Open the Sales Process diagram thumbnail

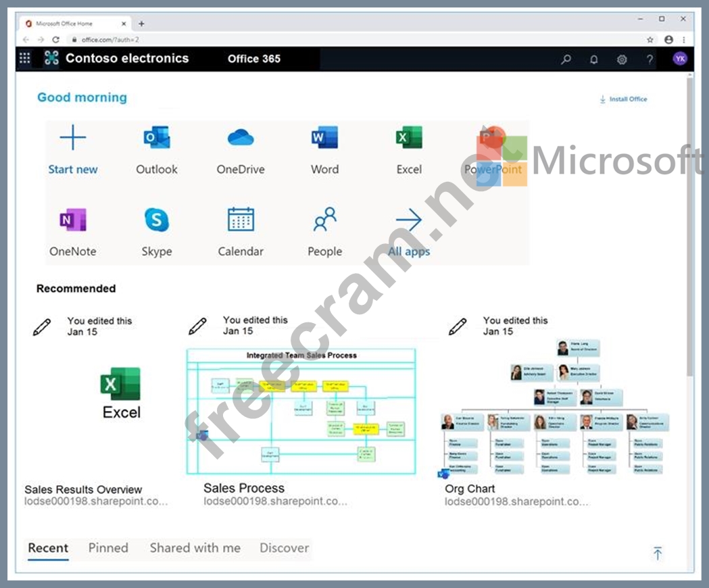[301, 411]
